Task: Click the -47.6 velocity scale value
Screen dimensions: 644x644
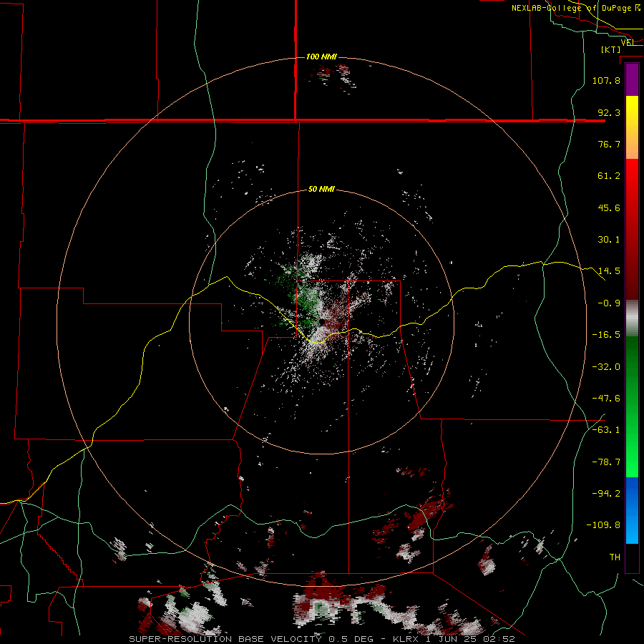Action: (x=606, y=399)
